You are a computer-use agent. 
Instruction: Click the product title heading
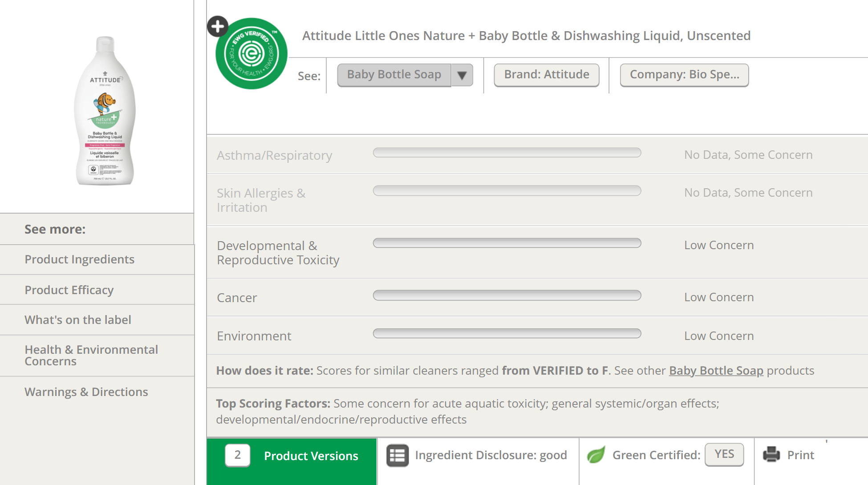click(x=527, y=36)
